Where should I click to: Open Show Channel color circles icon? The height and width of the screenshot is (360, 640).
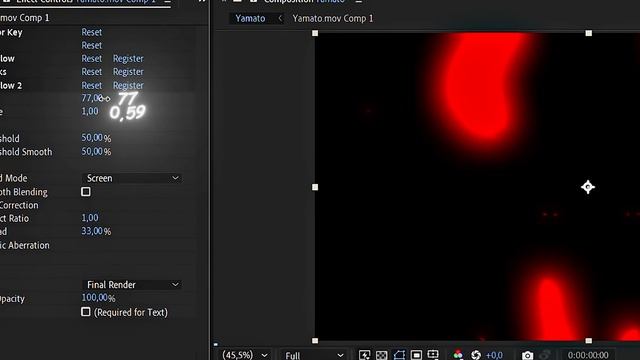click(x=458, y=355)
